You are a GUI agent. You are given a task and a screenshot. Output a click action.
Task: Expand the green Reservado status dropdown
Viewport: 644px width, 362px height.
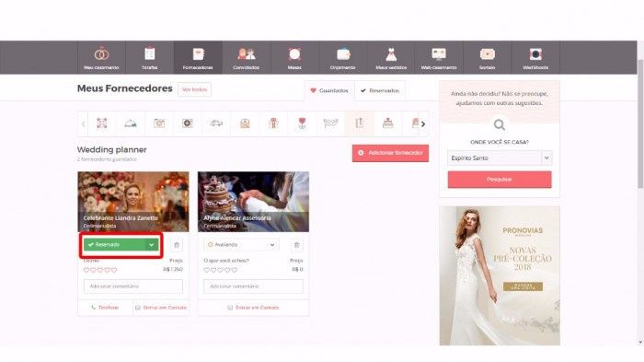(x=151, y=245)
